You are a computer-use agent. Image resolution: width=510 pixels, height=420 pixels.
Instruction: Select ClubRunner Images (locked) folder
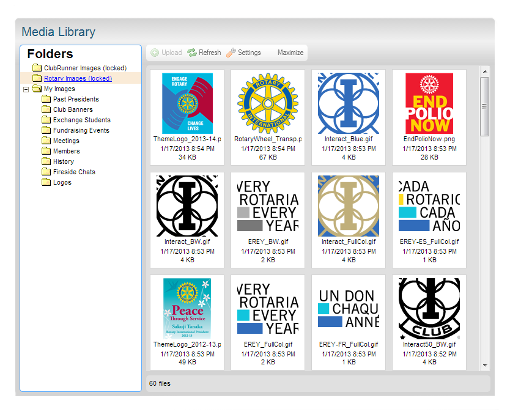85,68
